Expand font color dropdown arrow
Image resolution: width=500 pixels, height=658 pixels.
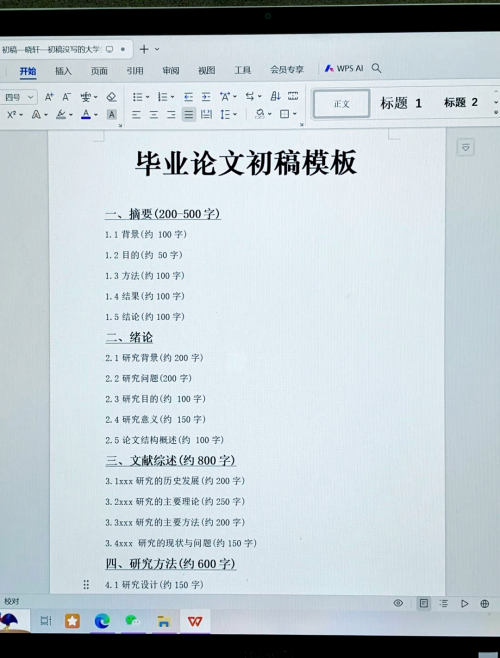pyautogui.click(x=96, y=115)
